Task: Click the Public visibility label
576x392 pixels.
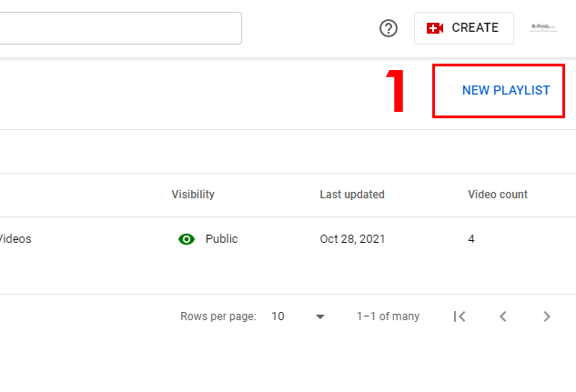Action: coord(221,239)
